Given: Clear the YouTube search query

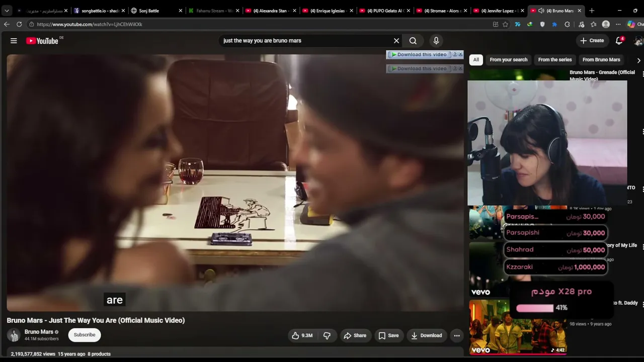Looking at the screenshot, I should [x=396, y=41].
